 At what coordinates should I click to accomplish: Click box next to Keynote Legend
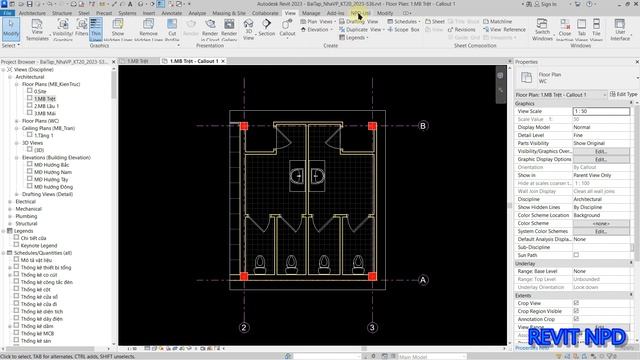16,245
